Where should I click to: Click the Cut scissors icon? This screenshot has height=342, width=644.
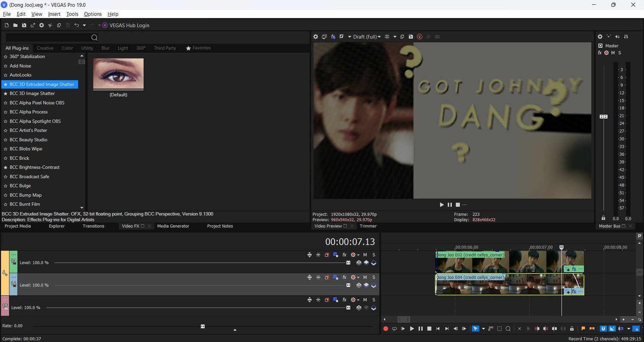[50, 25]
